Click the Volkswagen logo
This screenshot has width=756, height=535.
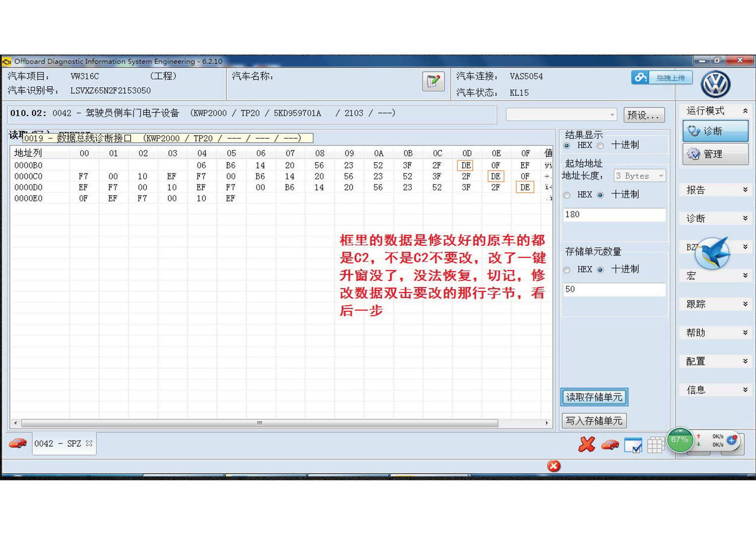click(715, 84)
